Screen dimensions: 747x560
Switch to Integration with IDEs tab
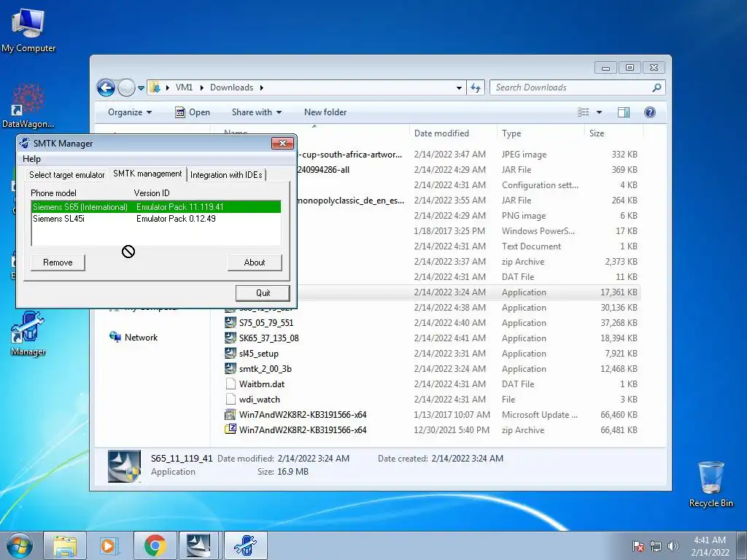(x=226, y=175)
